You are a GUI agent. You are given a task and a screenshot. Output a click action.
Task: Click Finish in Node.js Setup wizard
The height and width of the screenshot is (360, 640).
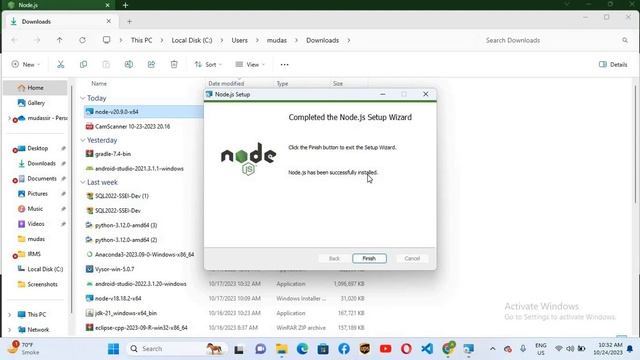click(369, 258)
